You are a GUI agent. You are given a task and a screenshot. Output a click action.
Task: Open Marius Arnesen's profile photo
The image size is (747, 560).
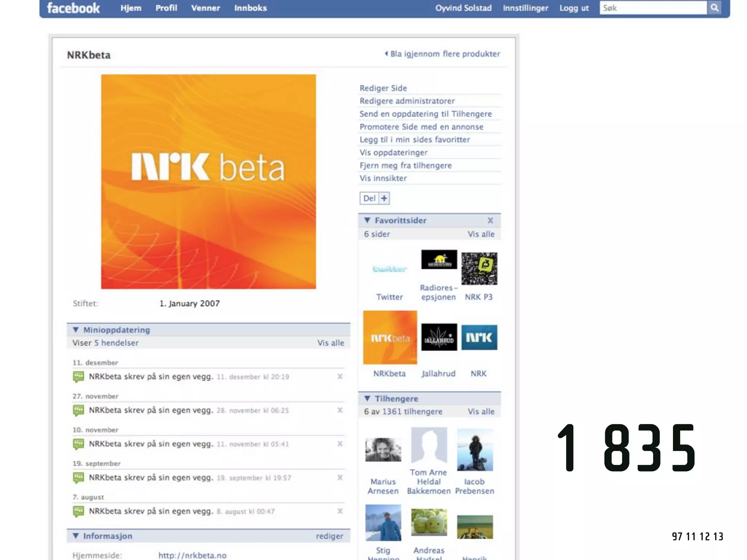383,450
